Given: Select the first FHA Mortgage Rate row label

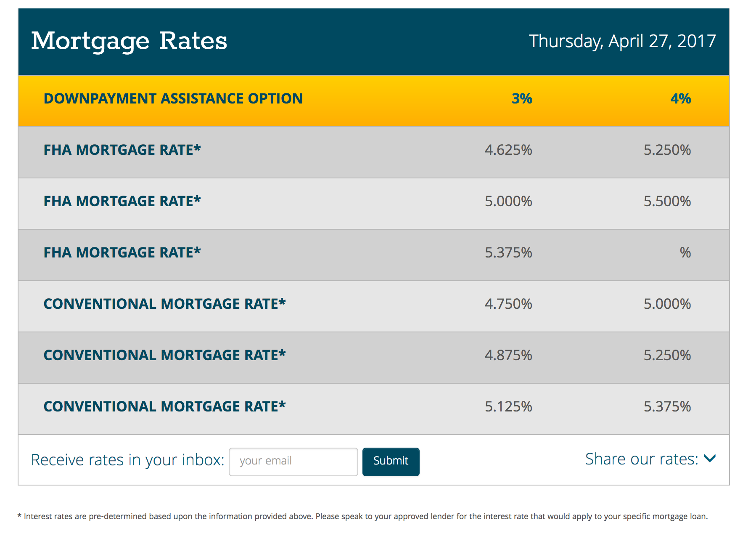Looking at the screenshot, I should point(122,150).
